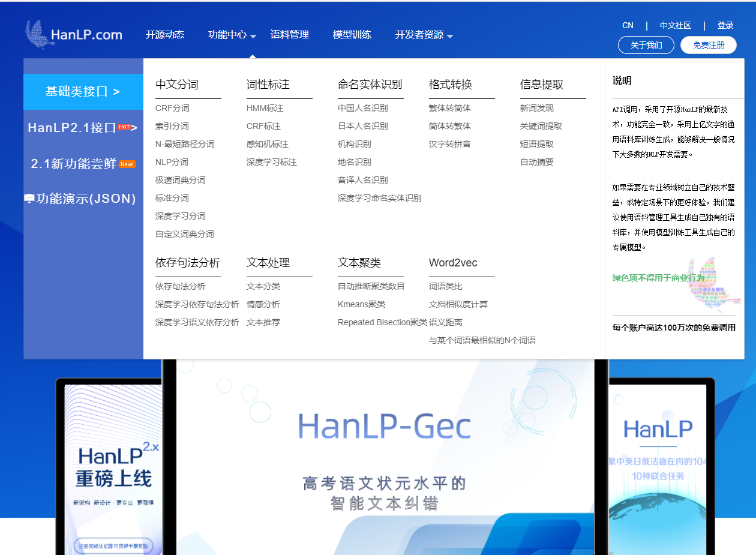Open HMM标注 link

click(x=265, y=108)
